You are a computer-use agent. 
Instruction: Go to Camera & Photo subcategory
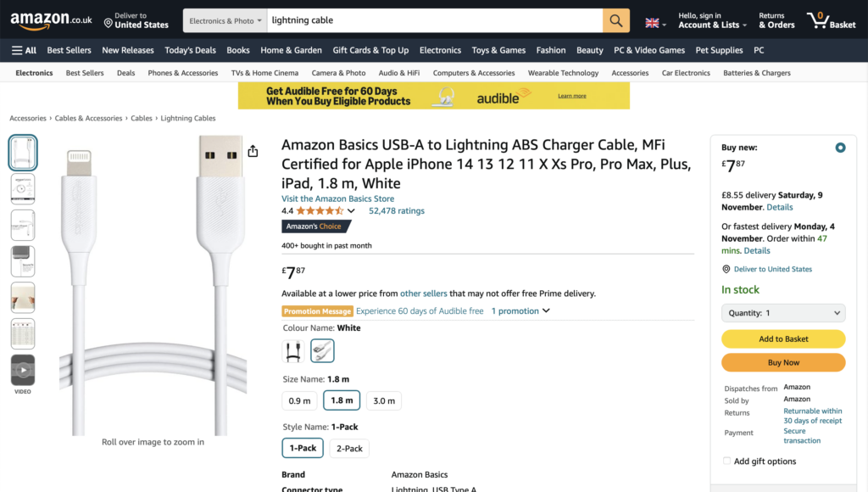click(x=338, y=73)
